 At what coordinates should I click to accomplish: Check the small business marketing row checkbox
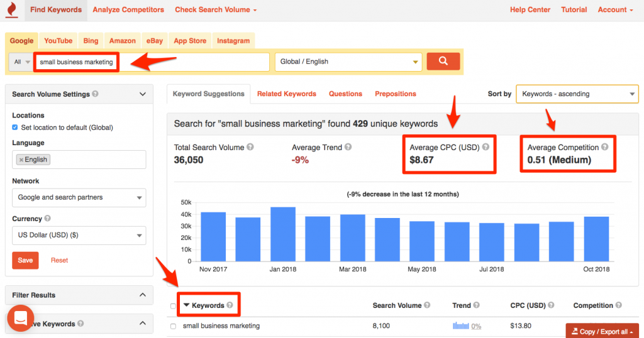pyautogui.click(x=173, y=327)
